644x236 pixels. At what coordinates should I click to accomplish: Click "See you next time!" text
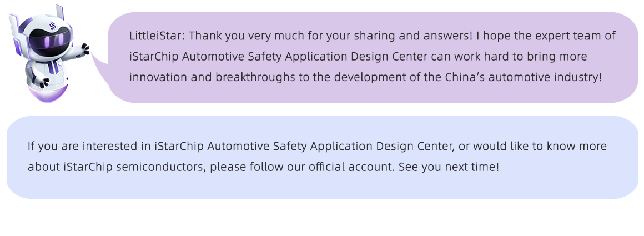click(449, 167)
